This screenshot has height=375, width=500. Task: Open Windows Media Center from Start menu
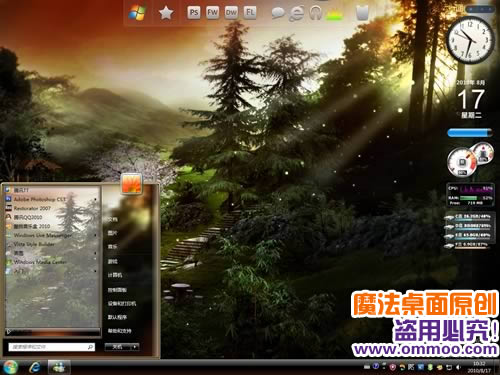(x=52, y=262)
